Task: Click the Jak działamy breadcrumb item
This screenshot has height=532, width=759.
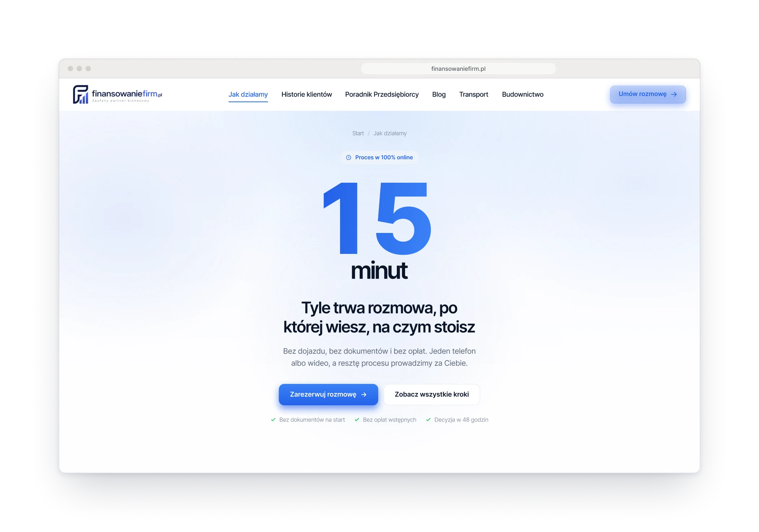Action: click(x=390, y=133)
